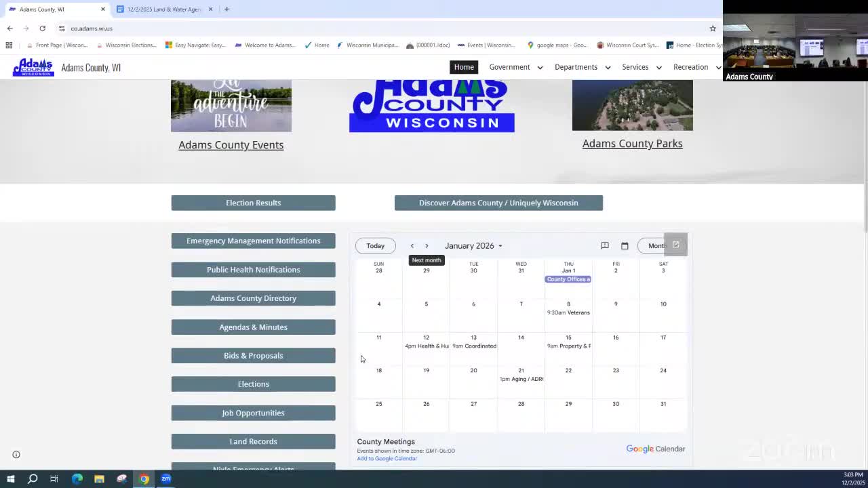This screenshot has height=488, width=868.
Task: View site information icon in address bar
Action: 62,28
